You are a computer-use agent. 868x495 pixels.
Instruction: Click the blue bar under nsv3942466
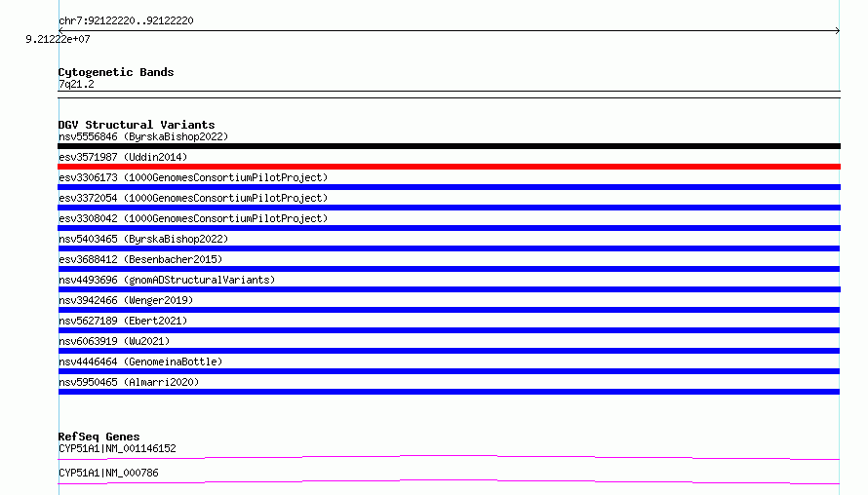[x=449, y=310]
